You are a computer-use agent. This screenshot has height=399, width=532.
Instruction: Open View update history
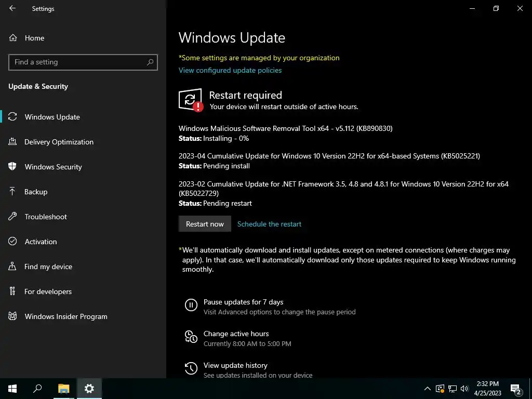[x=248, y=370]
